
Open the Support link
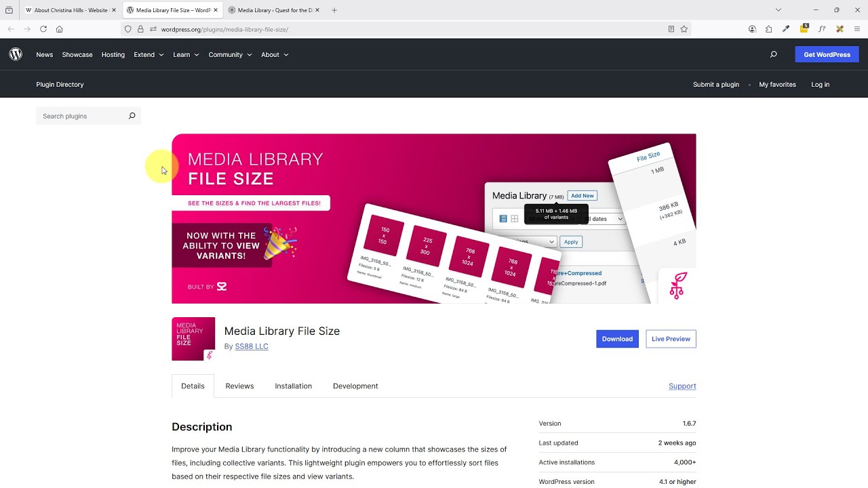pyautogui.click(x=682, y=386)
